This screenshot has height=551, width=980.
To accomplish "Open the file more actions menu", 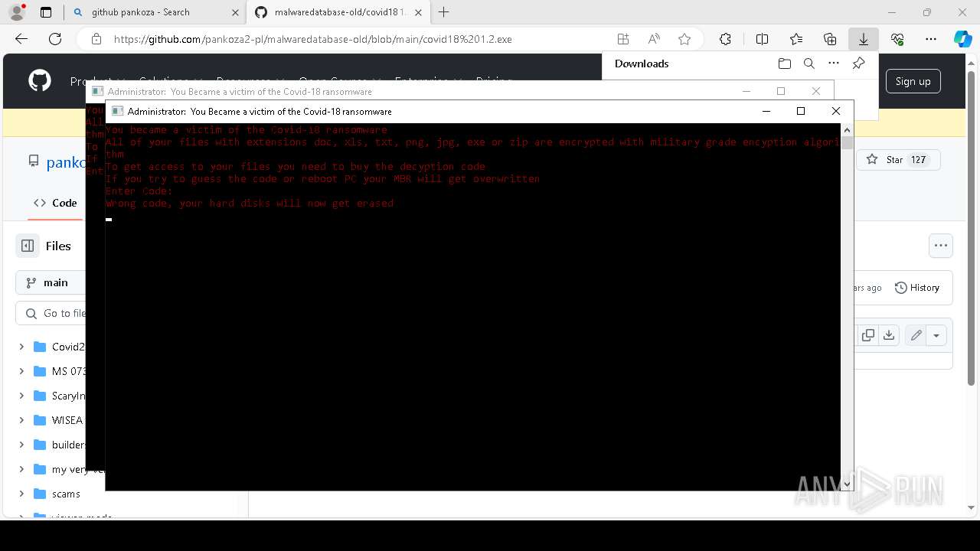I will pos(941,246).
